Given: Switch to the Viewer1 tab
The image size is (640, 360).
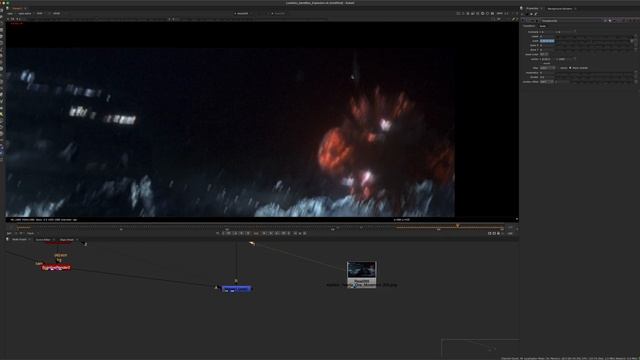Looking at the screenshot, I should pyautogui.click(x=17, y=8).
